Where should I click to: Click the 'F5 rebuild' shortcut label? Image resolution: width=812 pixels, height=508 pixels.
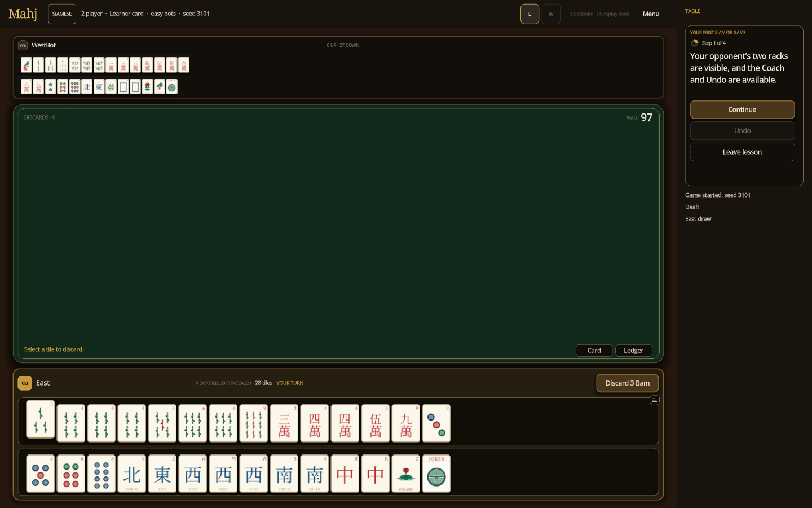point(582,14)
